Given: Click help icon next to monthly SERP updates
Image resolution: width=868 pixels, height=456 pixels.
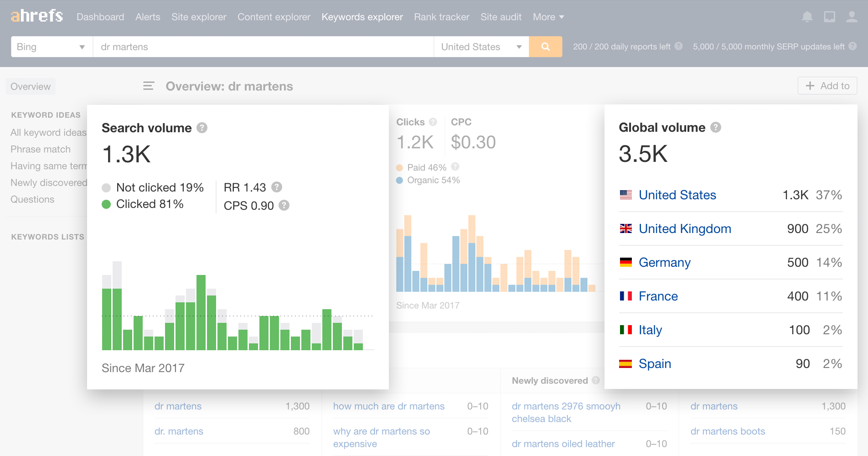Looking at the screenshot, I should click(852, 46).
